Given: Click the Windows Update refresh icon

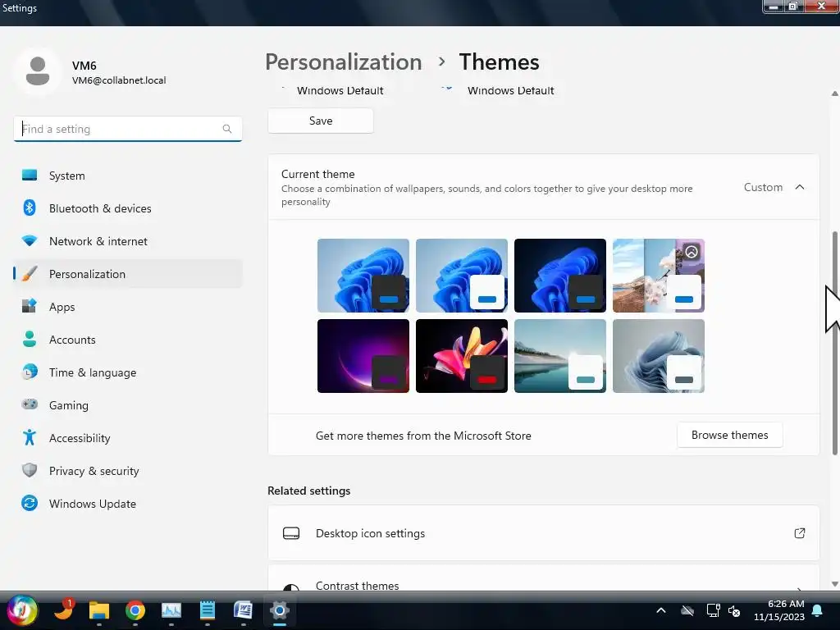Looking at the screenshot, I should [x=30, y=503].
